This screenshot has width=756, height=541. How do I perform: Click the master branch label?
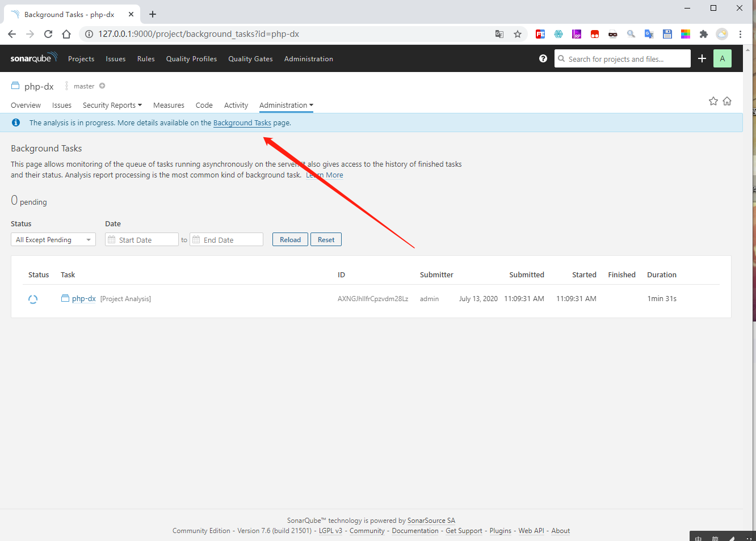(x=84, y=86)
